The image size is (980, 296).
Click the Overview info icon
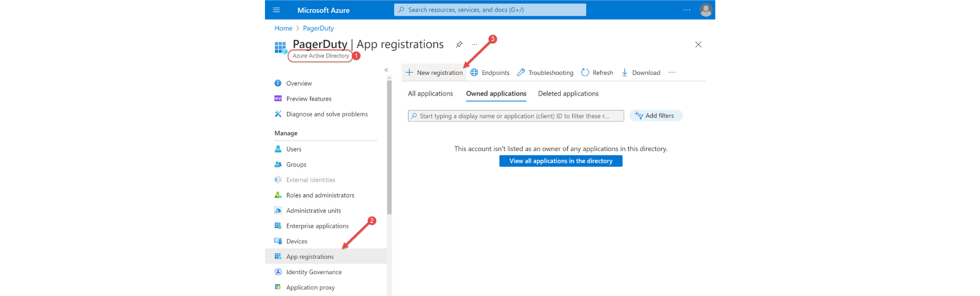pyautogui.click(x=278, y=83)
